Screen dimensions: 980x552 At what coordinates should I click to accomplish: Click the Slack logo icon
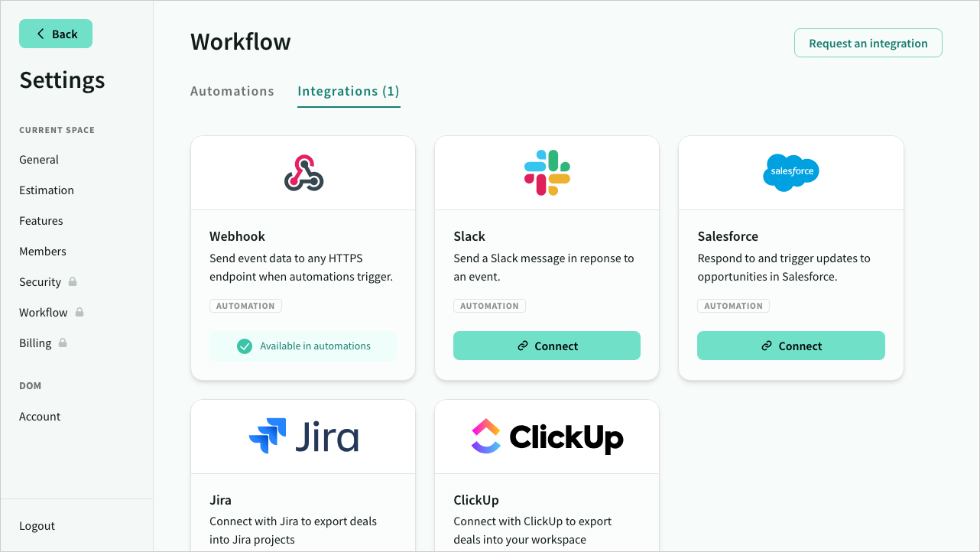click(547, 173)
